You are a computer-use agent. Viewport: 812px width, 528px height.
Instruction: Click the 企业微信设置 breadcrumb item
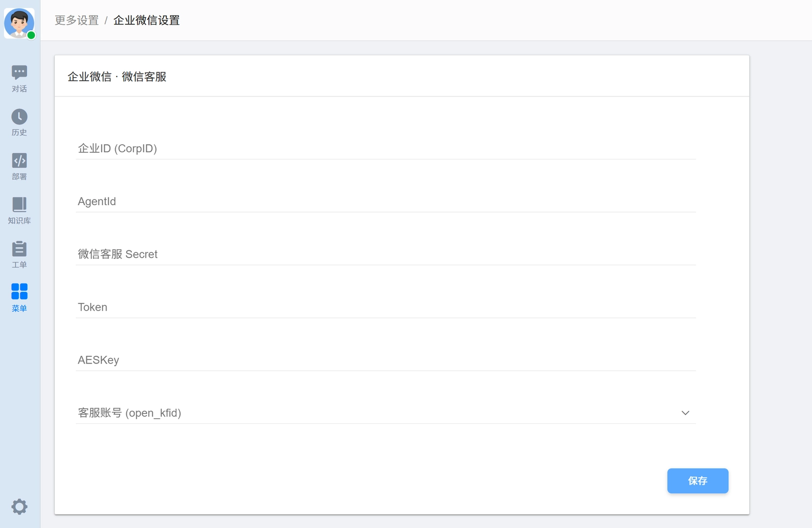coord(147,20)
